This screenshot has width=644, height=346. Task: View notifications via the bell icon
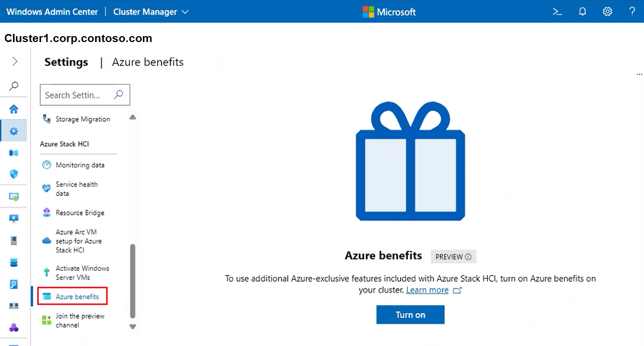coord(582,11)
